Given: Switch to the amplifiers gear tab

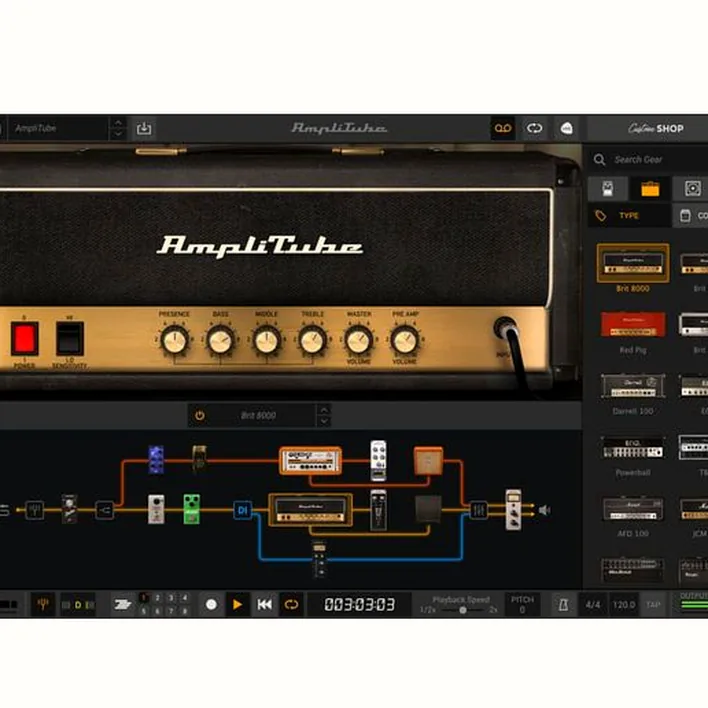Looking at the screenshot, I should [650, 188].
